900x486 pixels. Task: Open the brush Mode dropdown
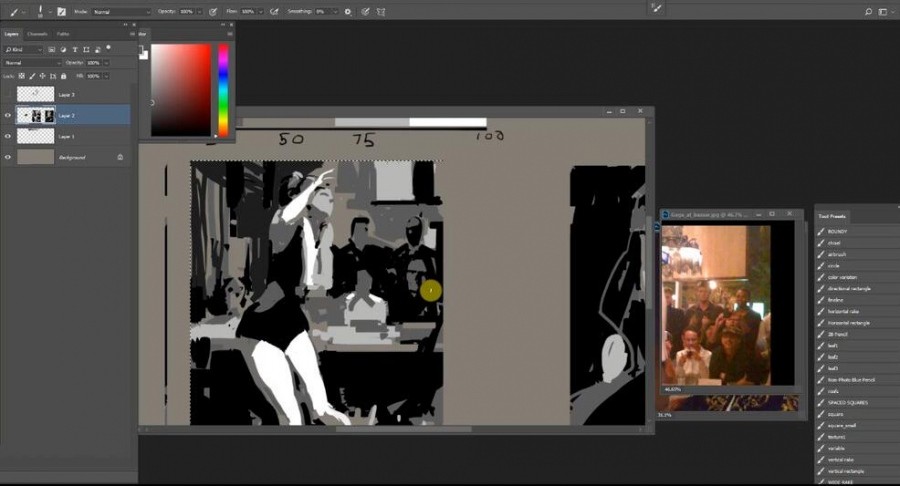coord(121,11)
